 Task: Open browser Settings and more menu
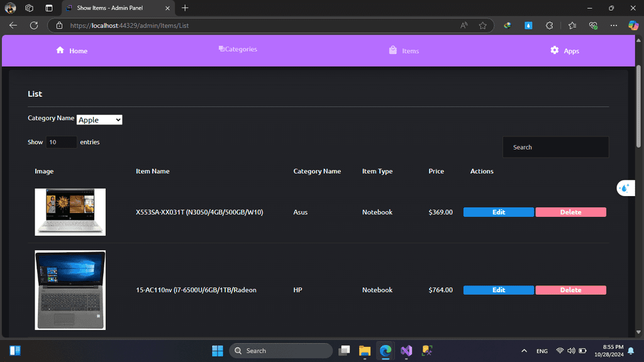[614, 25]
